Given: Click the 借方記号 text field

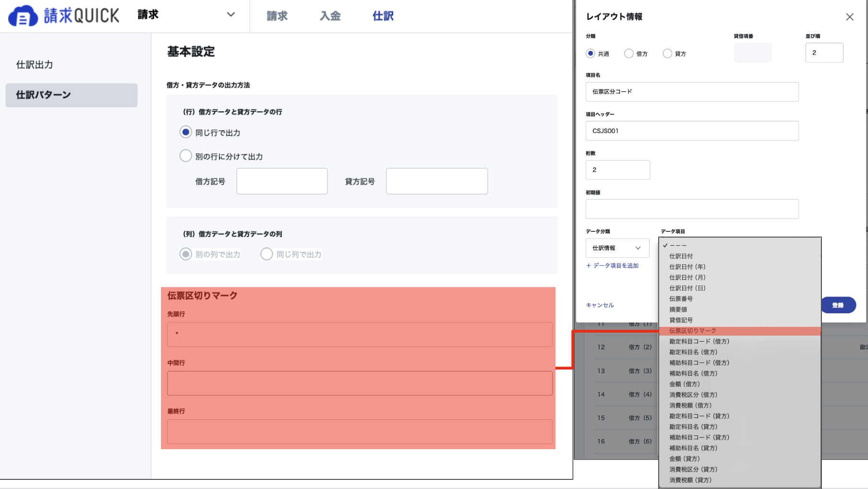Looking at the screenshot, I should click(282, 181).
